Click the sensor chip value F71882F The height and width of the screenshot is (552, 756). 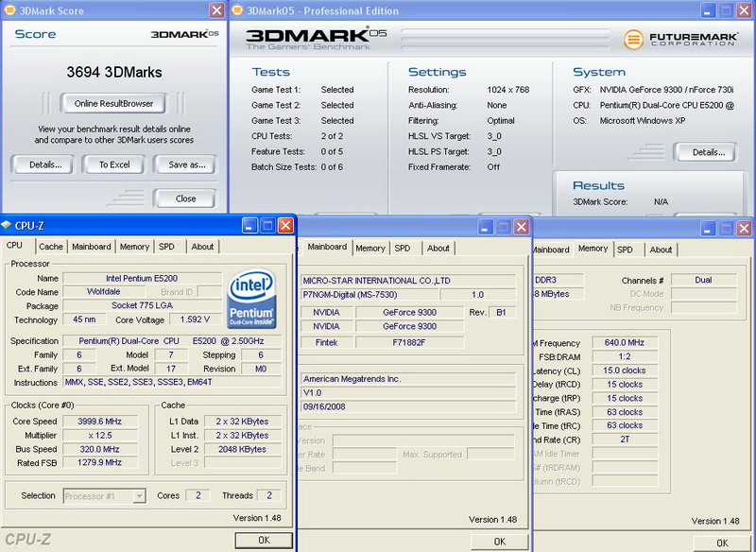(x=409, y=342)
